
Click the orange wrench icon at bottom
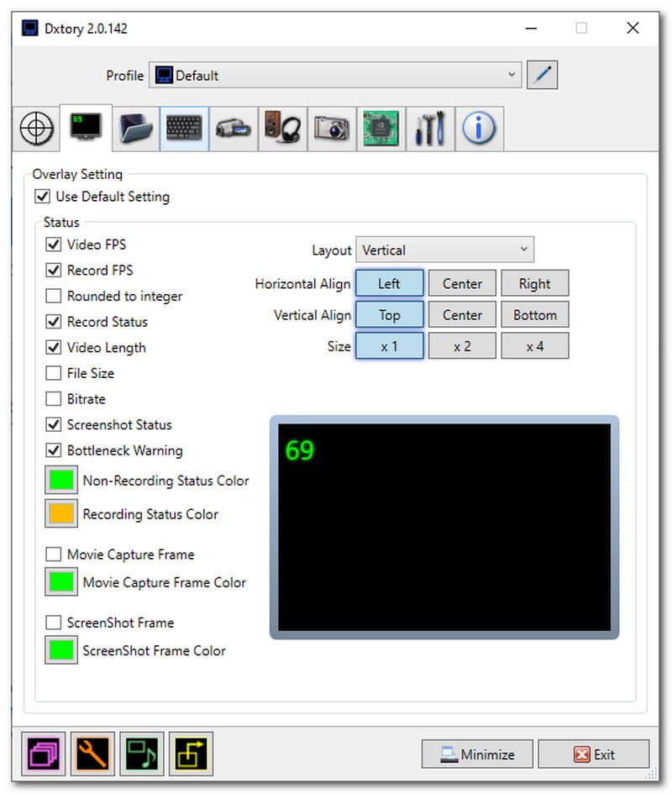click(92, 754)
